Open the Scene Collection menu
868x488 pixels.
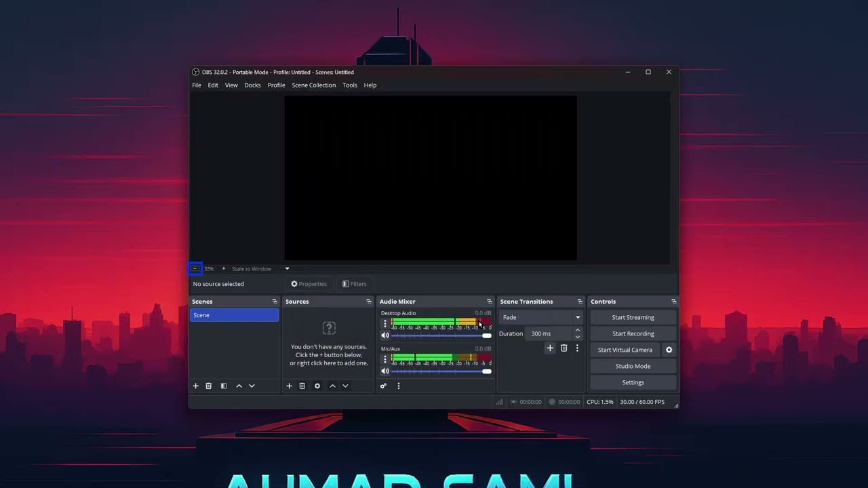pyautogui.click(x=313, y=85)
